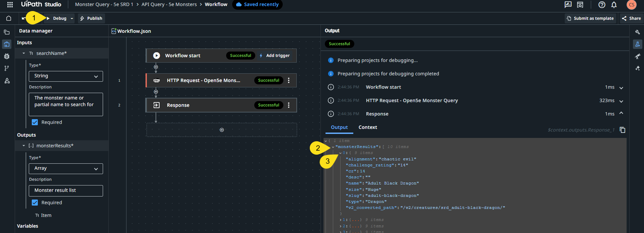Image resolution: width=644 pixels, height=233 pixels.
Task: Open API Query - 5e Monsters breadcrumb
Action: 169,4
